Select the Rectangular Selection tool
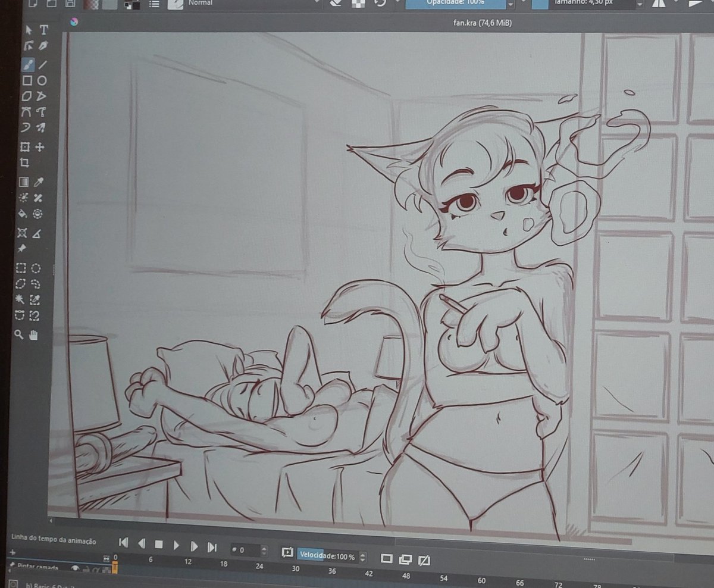Screen dimensions: 714x588 21,268
